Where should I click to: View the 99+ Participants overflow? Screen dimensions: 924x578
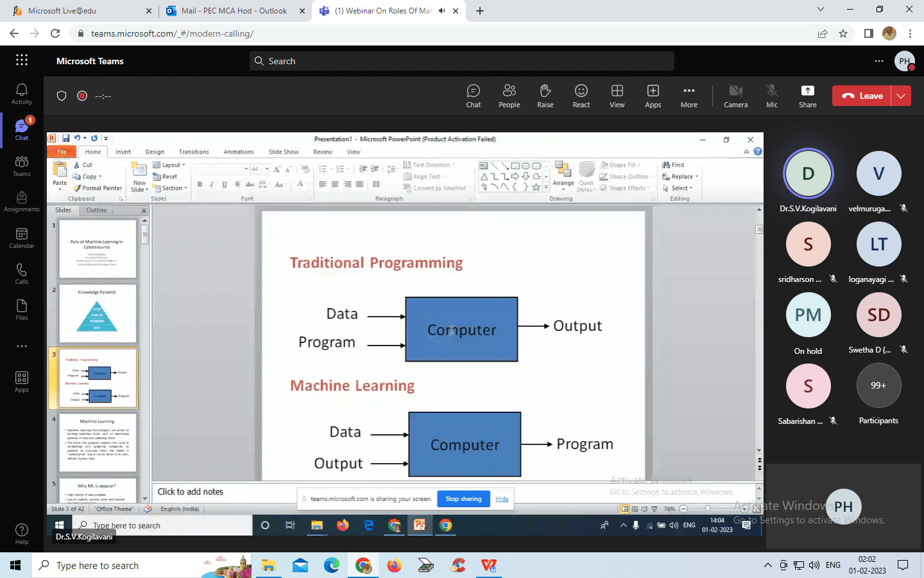(x=878, y=393)
